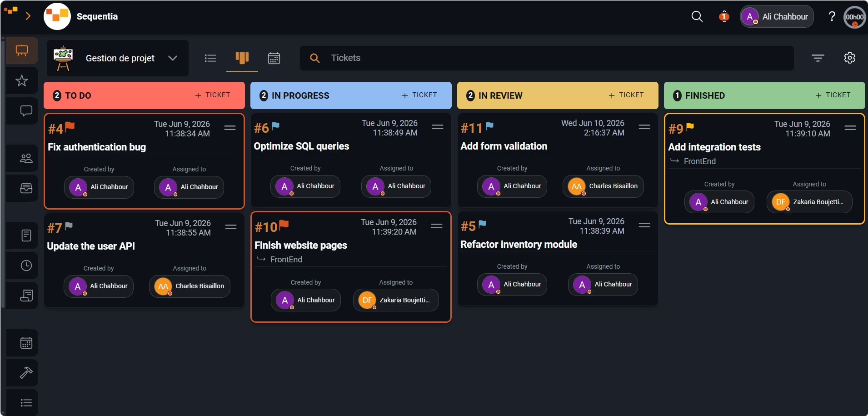Open notifications bell with badge
Viewport: 868px width, 416px height.
[x=724, y=17]
